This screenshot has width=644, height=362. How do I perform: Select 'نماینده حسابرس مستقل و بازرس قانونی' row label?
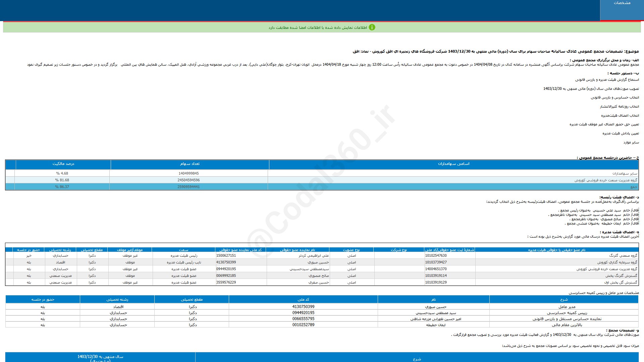click(567, 319)
